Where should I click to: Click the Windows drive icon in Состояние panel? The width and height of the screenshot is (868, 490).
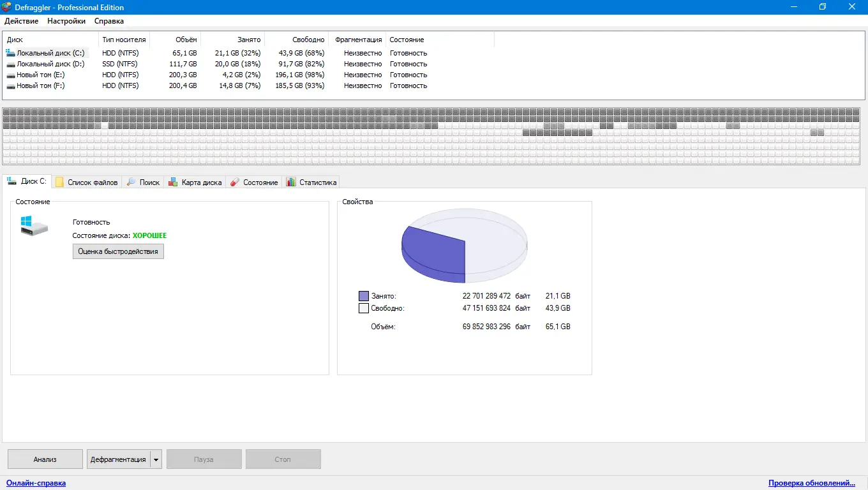[33, 225]
